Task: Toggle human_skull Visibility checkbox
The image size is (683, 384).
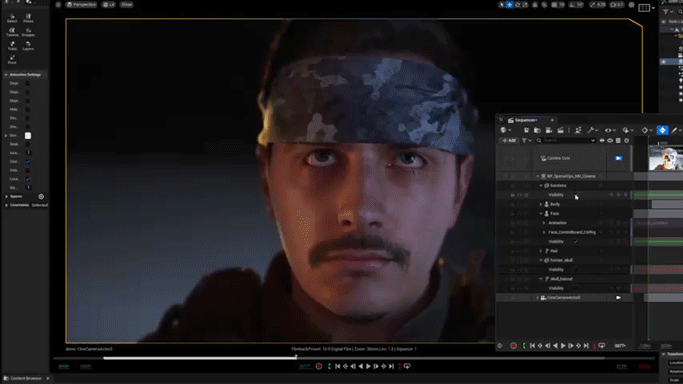Action: point(576,270)
